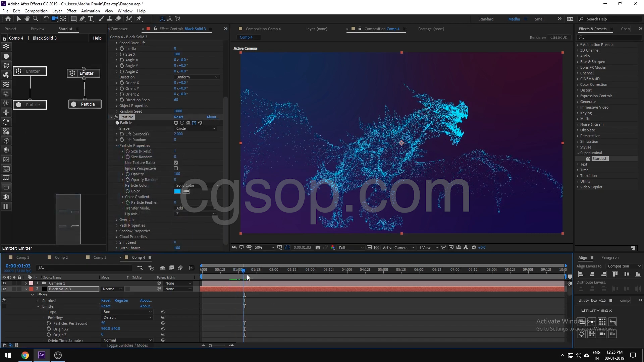Open the Transfer Mode Add dropdown
This screenshot has height=362, width=644.
pyautogui.click(x=196, y=208)
